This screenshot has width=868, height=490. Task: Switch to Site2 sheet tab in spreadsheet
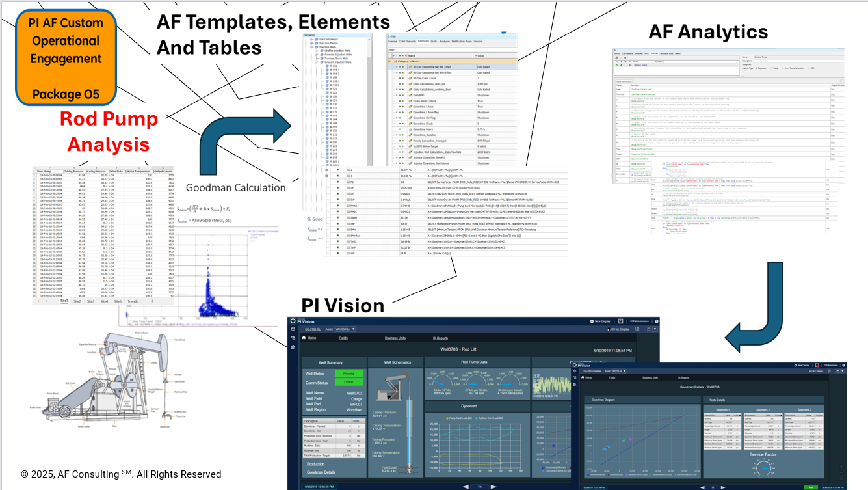pos(77,301)
